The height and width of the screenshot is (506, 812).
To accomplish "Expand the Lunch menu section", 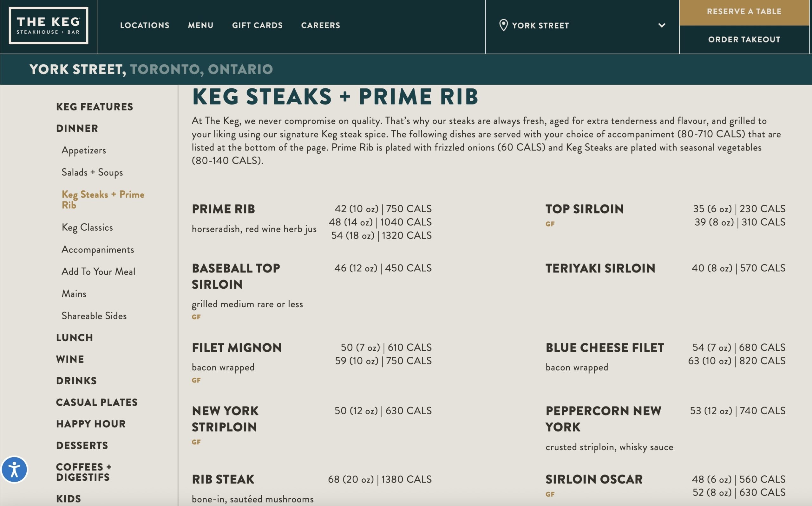I will click(x=74, y=338).
